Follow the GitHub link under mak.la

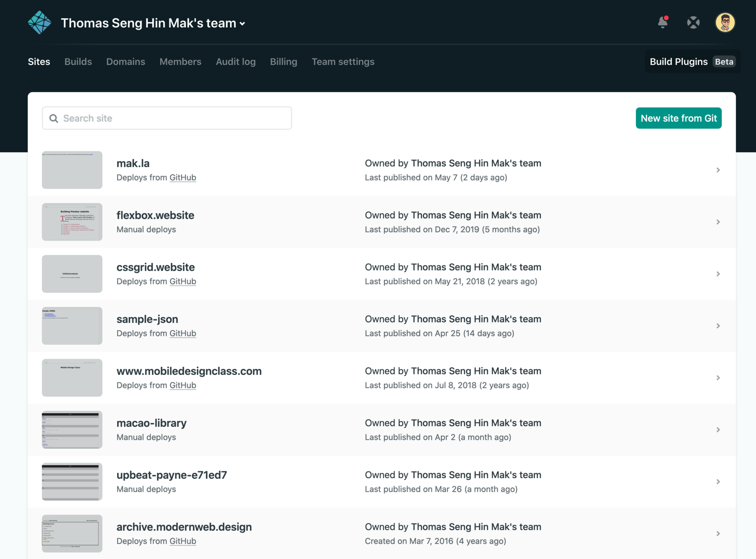183,178
